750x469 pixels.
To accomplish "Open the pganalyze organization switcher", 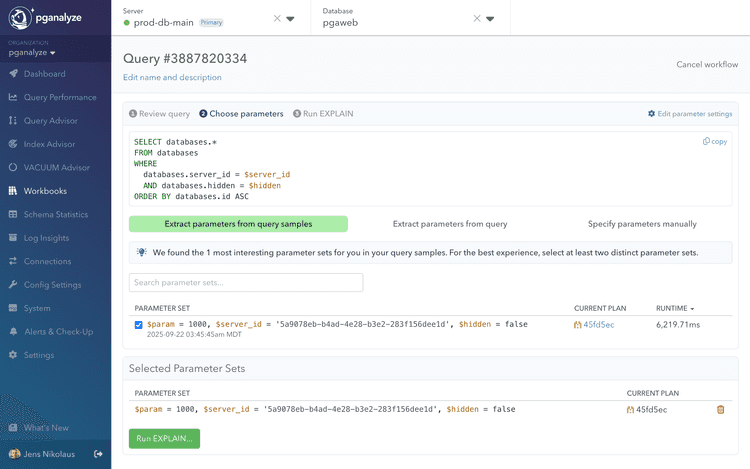I will click(32, 53).
